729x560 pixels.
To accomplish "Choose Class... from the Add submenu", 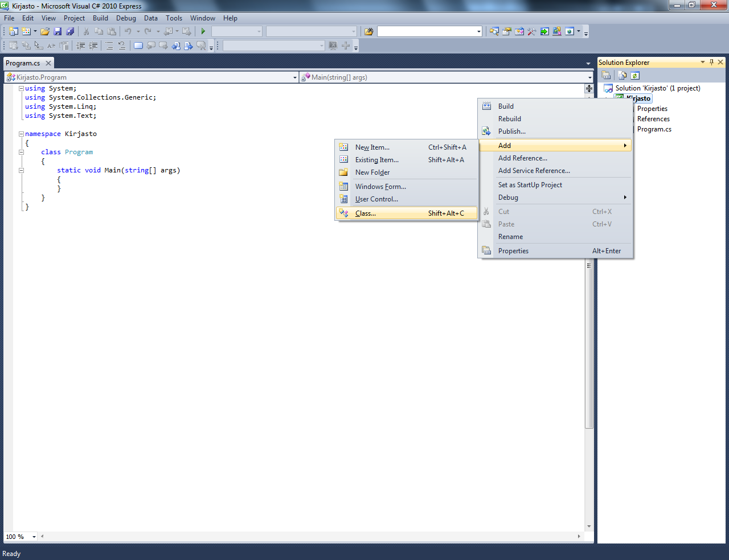I will point(407,213).
